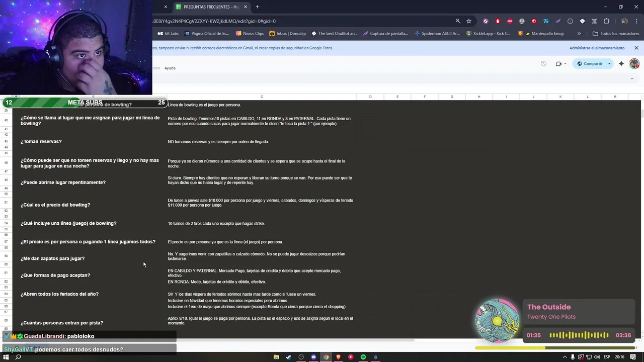Select the cell "¿Qué incluye una línea (juego) de bowling?"
The width and height of the screenshot is (644, 362).
point(68,223)
